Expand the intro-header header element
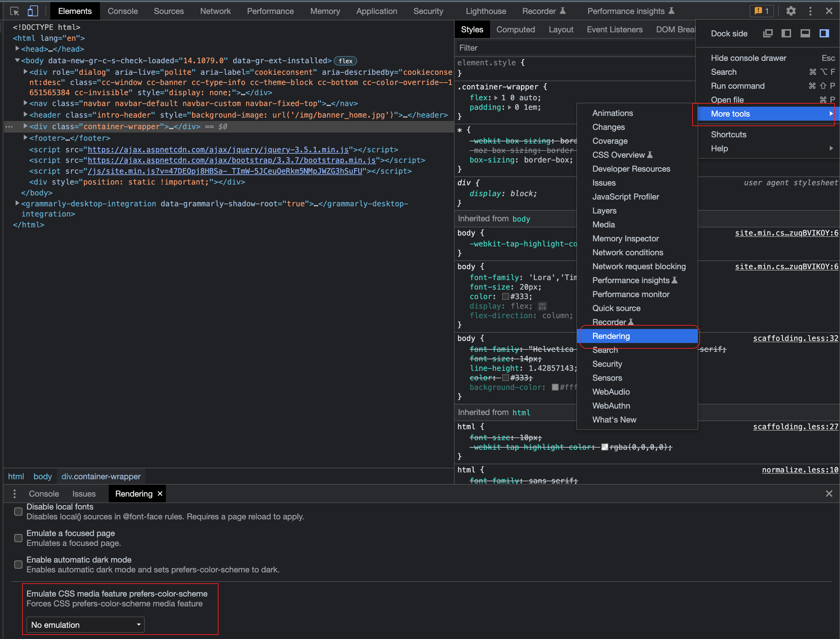Screen dimensions: 840x639 pyautogui.click(x=25, y=114)
